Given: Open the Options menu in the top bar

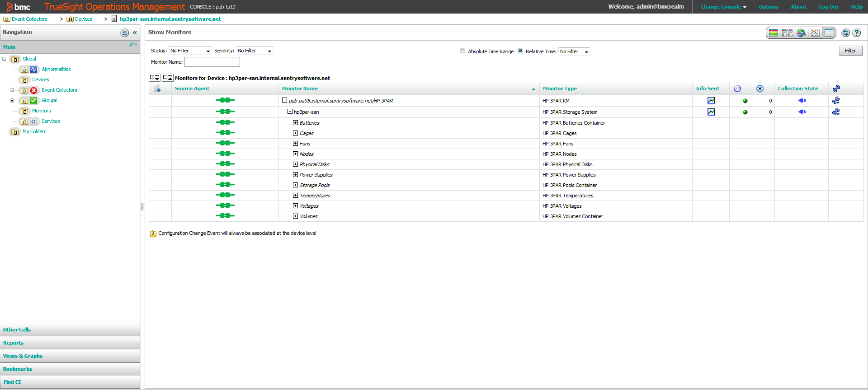Looking at the screenshot, I should tap(769, 7).
